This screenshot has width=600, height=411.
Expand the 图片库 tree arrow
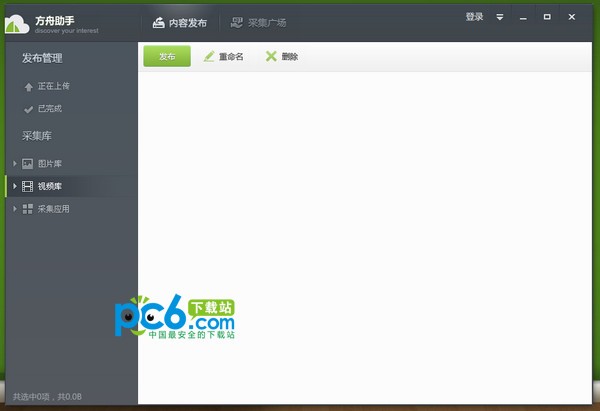[15, 163]
